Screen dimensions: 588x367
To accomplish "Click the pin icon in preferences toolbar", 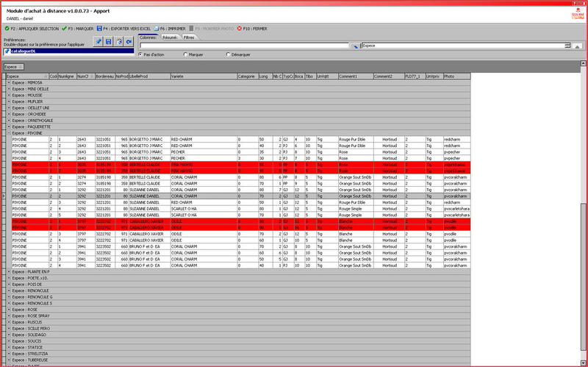I will click(x=98, y=41).
